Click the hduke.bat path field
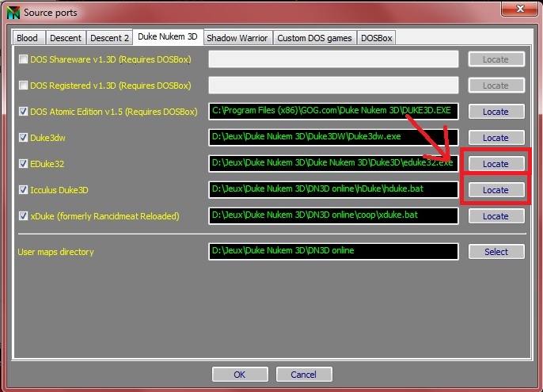The image size is (543, 392). [x=333, y=189]
